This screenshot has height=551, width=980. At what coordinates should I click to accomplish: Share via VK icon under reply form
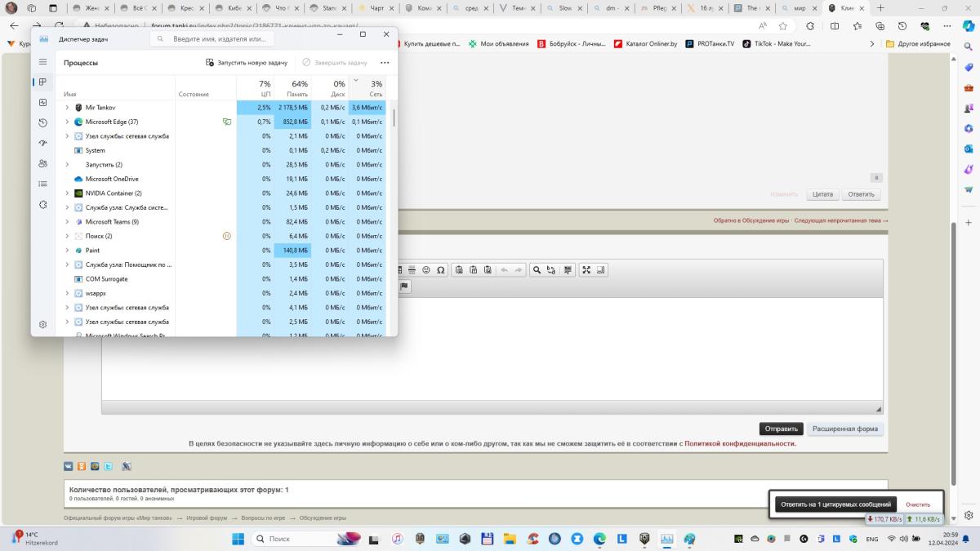(x=69, y=466)
